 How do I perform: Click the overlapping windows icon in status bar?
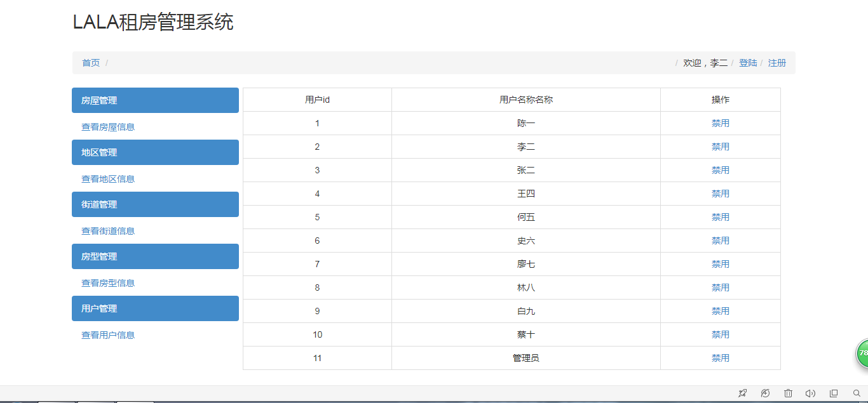834,393
